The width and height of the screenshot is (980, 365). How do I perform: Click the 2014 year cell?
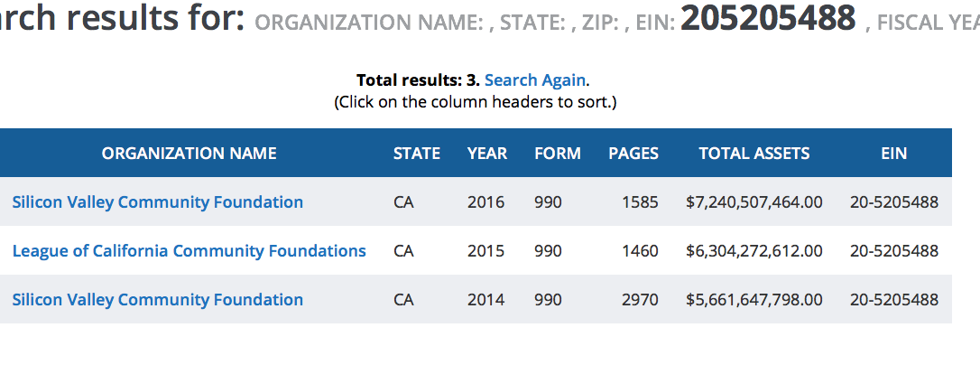(x=485, y=299)
